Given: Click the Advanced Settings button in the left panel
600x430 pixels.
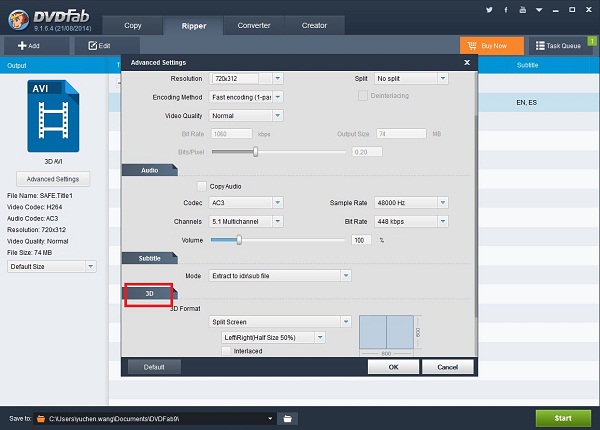Looking at the screenshot, I should pos(53,179).
